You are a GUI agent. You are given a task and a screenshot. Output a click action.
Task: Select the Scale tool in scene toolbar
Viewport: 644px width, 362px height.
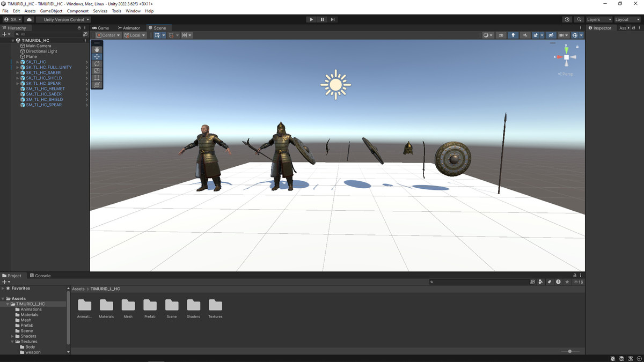pos(97,71)
